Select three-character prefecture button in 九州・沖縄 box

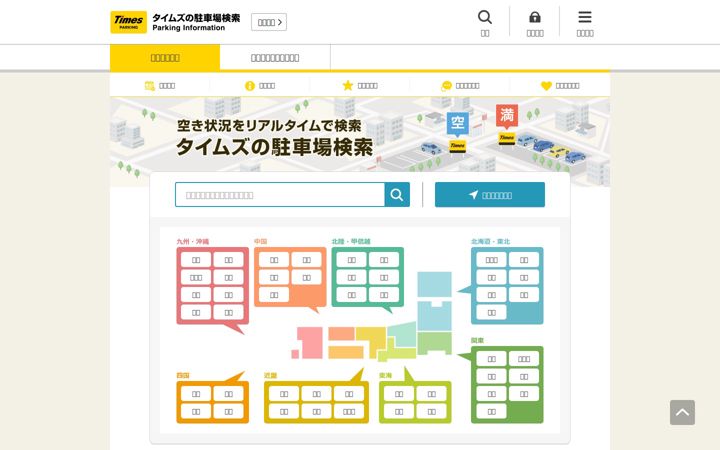click(196, 277)
